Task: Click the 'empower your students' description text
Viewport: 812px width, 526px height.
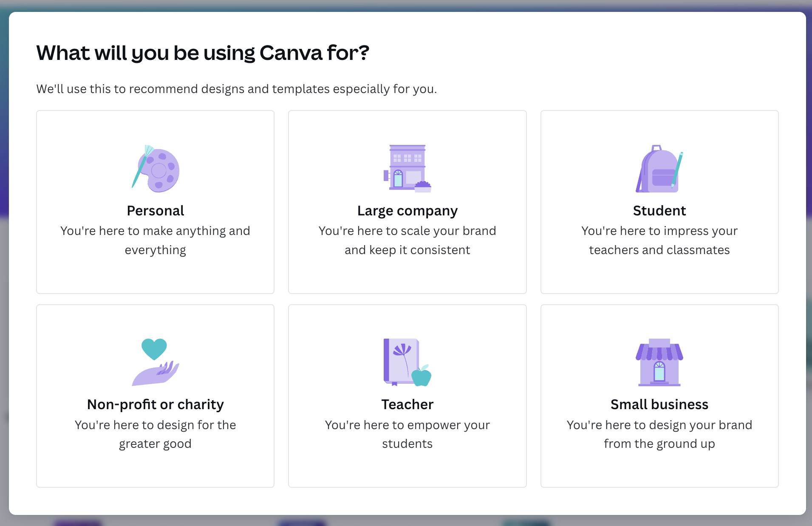Action: coord(407,434)
